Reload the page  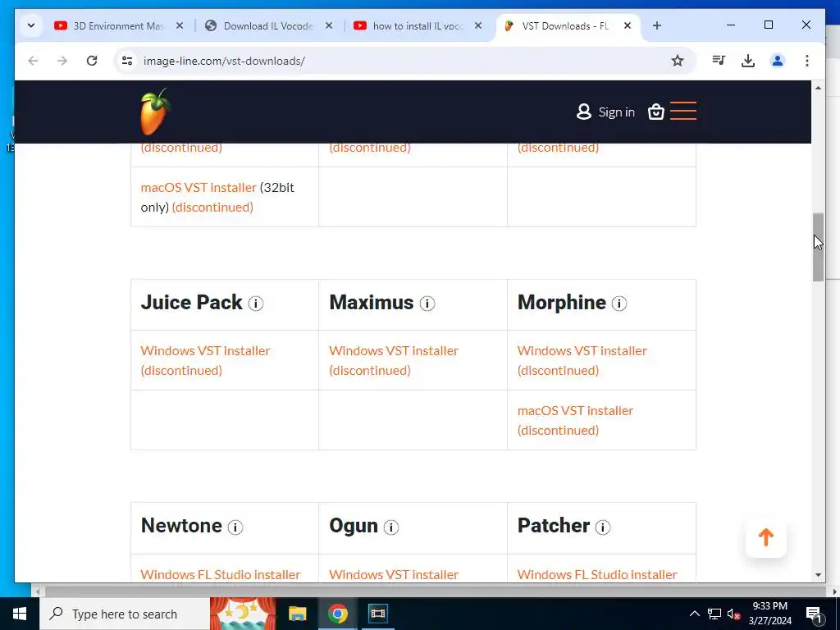point(92,61)
